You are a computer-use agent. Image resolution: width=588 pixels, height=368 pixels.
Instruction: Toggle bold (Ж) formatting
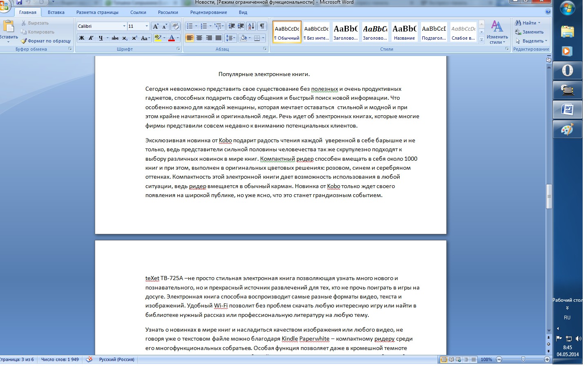coord(82,38)
